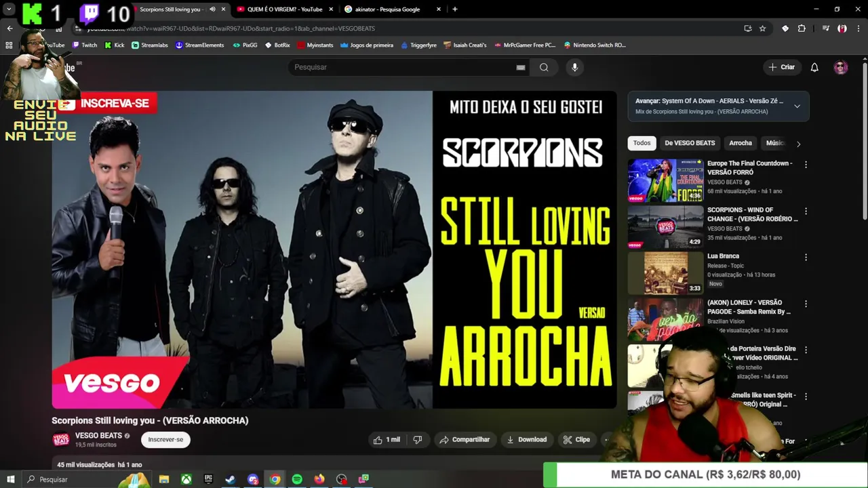Click the Windows Start button
868x488 pixels.
(10, 479)
